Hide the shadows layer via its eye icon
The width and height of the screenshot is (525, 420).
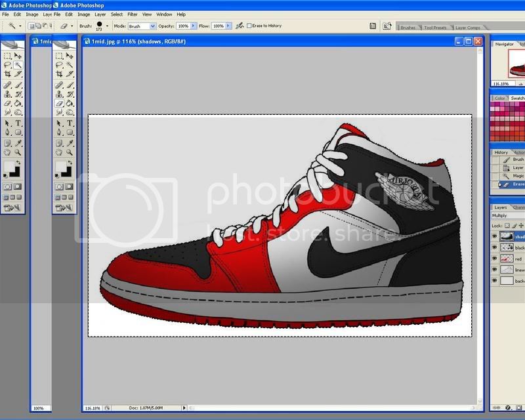(x=495, y=236)
